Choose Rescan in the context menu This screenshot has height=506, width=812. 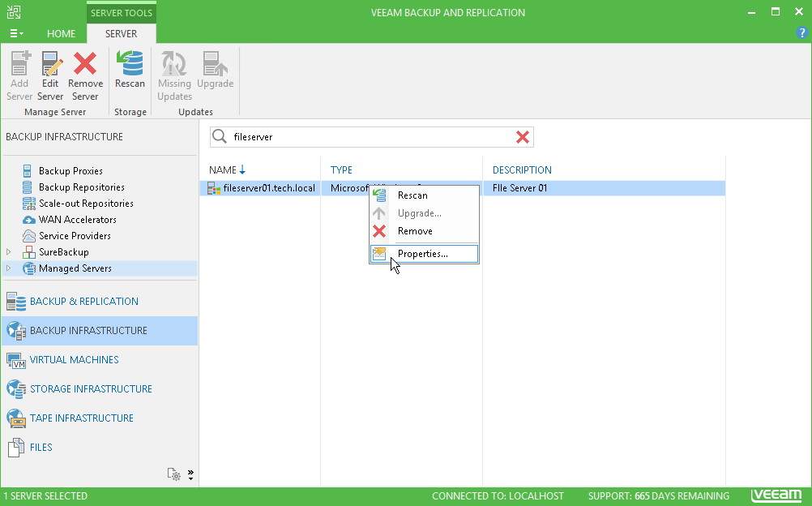click(424, 195)
